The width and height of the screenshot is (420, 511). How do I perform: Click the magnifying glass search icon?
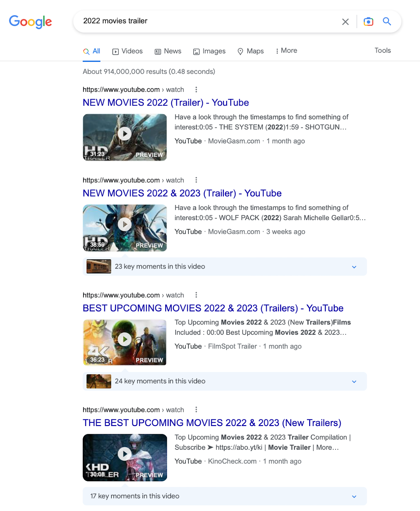pyautogui.click(x=387, y=21)
